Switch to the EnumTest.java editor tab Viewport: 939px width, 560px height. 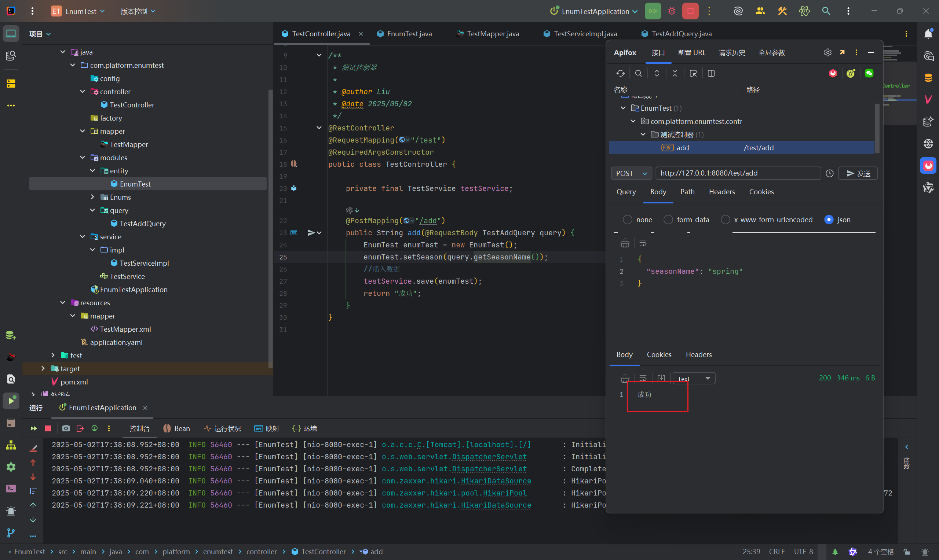pyautogui.click(x=409, y=34)
